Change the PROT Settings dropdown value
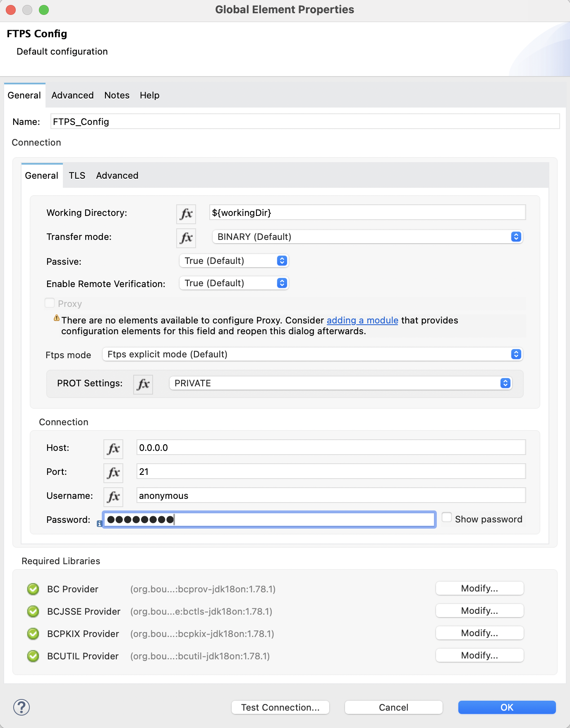 click(x=340, y=383)
